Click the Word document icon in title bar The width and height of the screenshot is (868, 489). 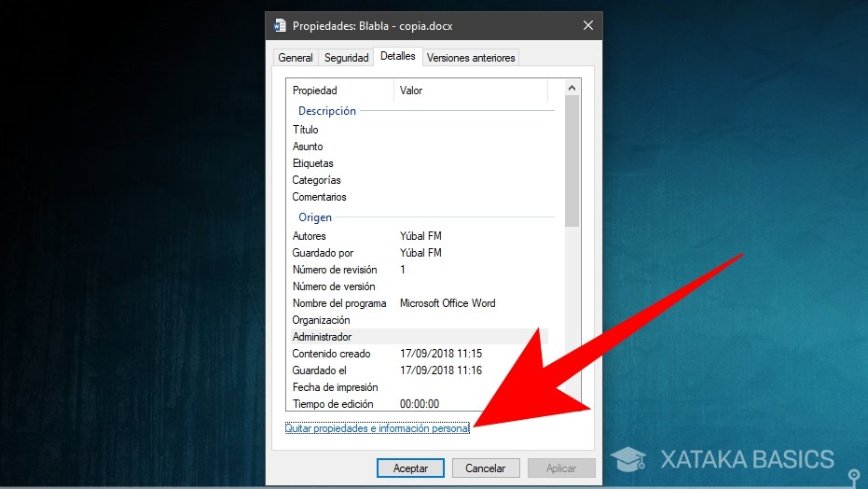[280, 26]
